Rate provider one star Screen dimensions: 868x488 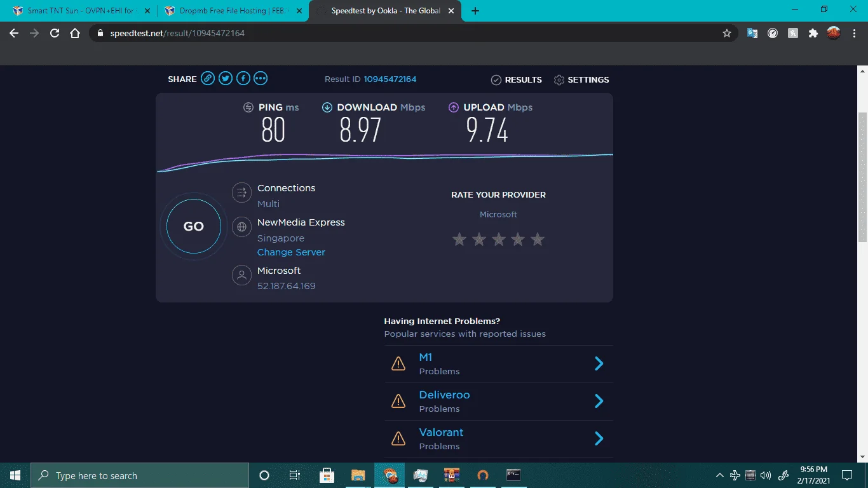pyautogui.click(x=459, y=240)
